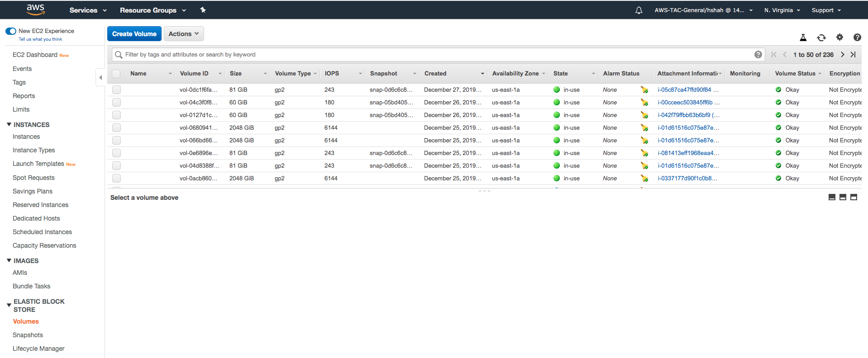This screenshot has height=358, width=868.
Task: Open the Services menu
Action: tap(88, 10)
